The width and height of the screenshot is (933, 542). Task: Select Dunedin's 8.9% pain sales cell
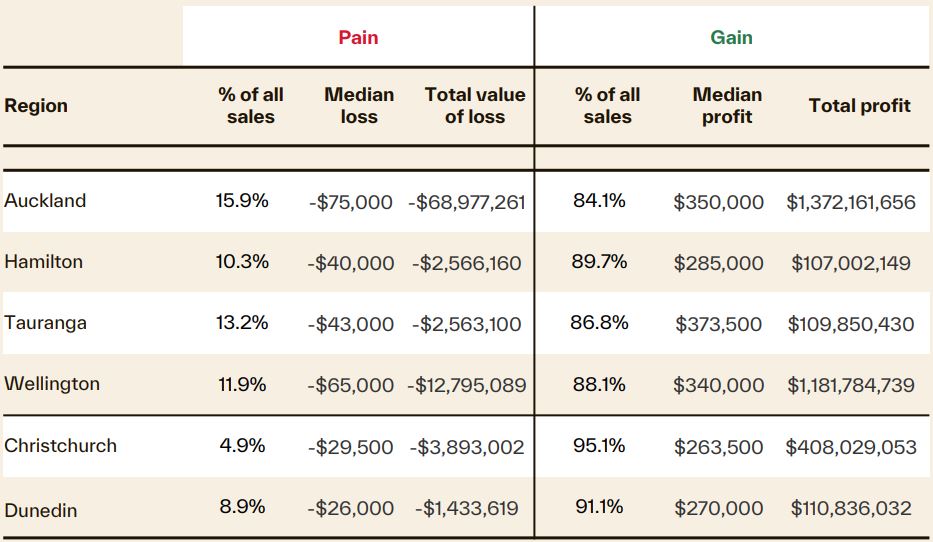click(x=242, y=507)
